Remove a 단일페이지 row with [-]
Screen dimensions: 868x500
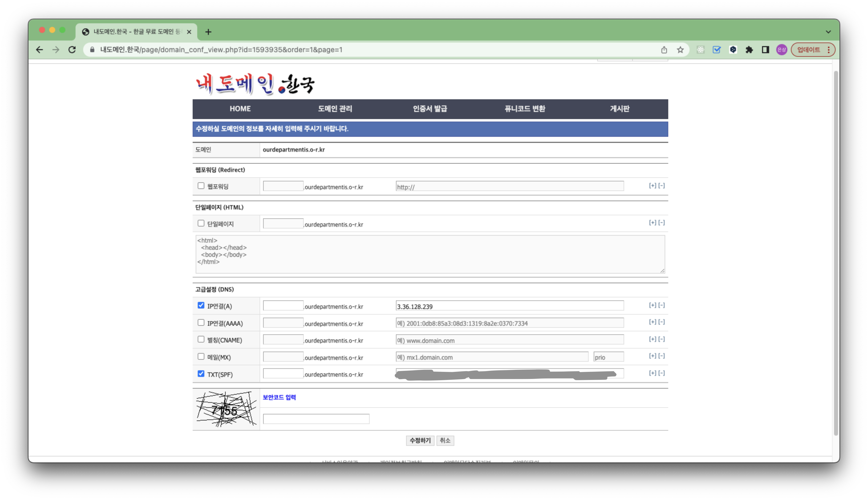point(661,223)
